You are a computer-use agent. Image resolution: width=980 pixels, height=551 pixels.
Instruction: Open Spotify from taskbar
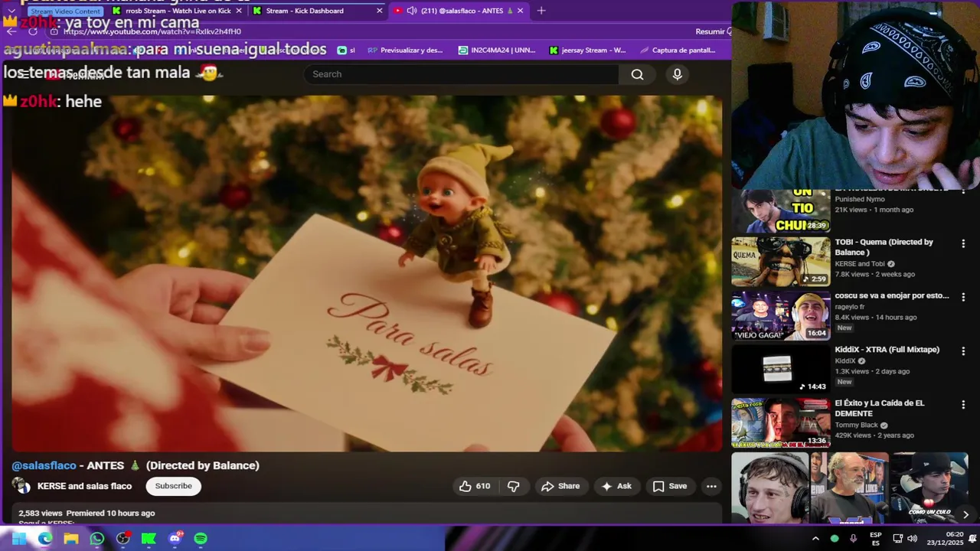(201, 539)
